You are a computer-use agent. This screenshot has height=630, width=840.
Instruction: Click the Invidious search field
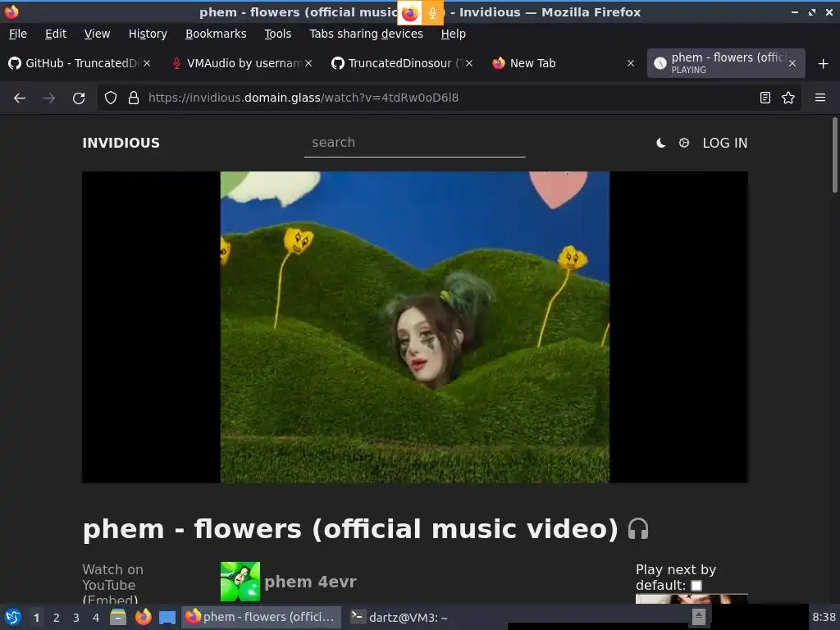click(x=414, y=143)
